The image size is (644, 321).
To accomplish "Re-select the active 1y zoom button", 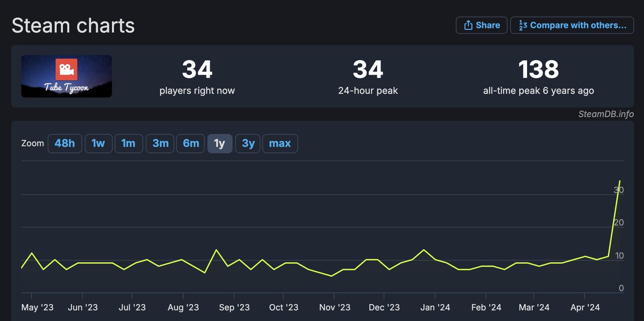I will [x=220, y=143].
